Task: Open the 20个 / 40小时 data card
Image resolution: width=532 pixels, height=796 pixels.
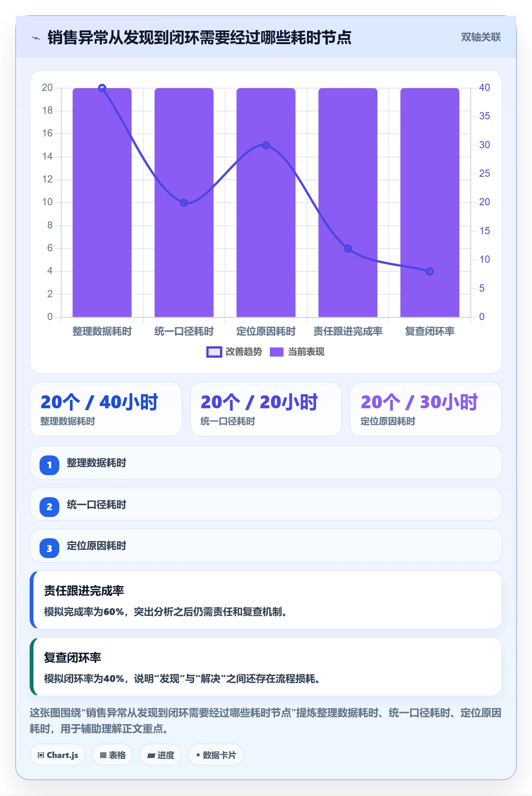Action: 106,409
